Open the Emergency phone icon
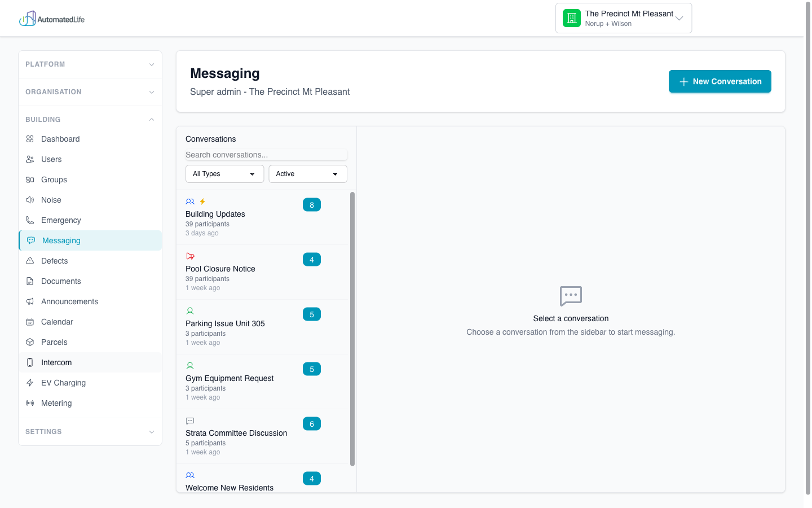Screen dimensions: 812x508 tap(30, 220)
